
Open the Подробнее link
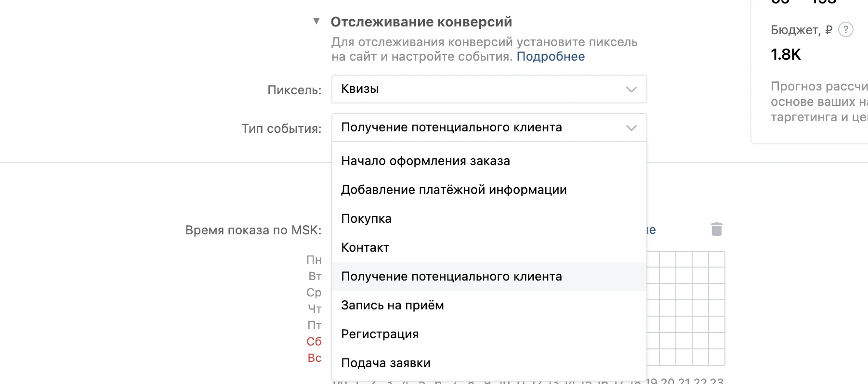(x=551, y=57)
